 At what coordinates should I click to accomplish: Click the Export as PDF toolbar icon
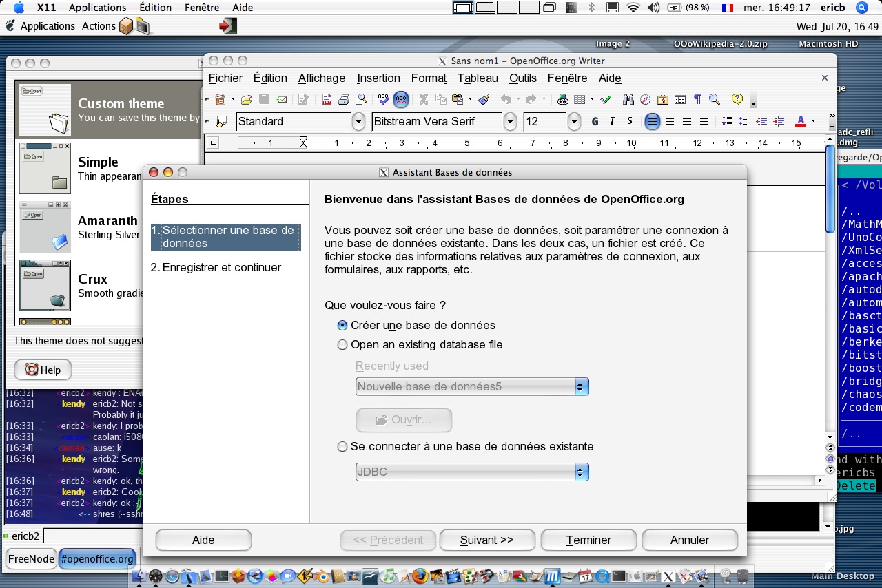pos(327,100)
